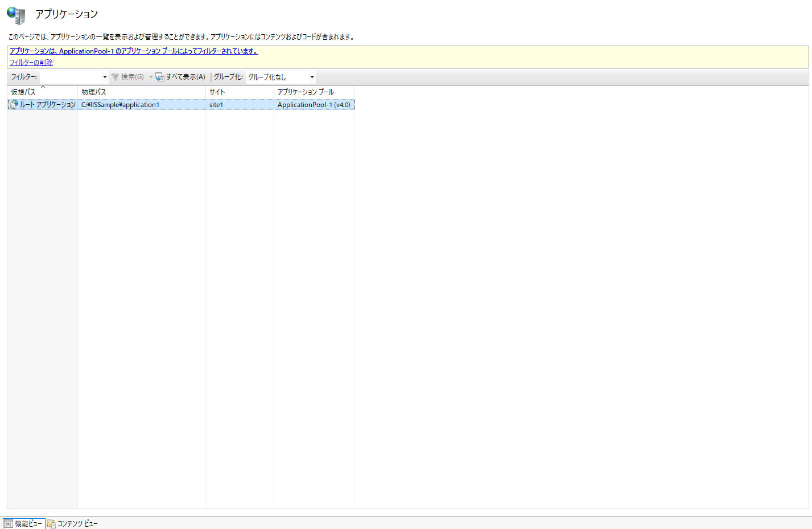
Task: Click the Content View (コンテンツ ビュー) tab icon
Action: 51,524
